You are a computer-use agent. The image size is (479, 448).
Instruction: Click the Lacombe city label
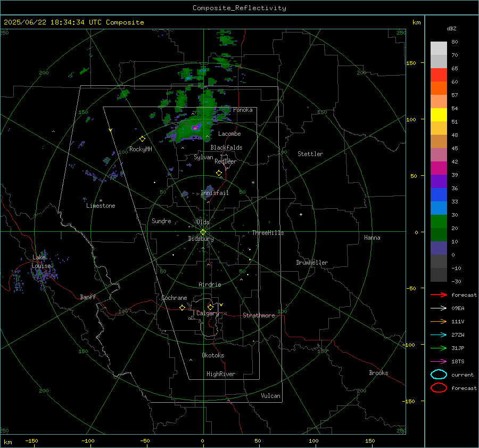[229, 134]
